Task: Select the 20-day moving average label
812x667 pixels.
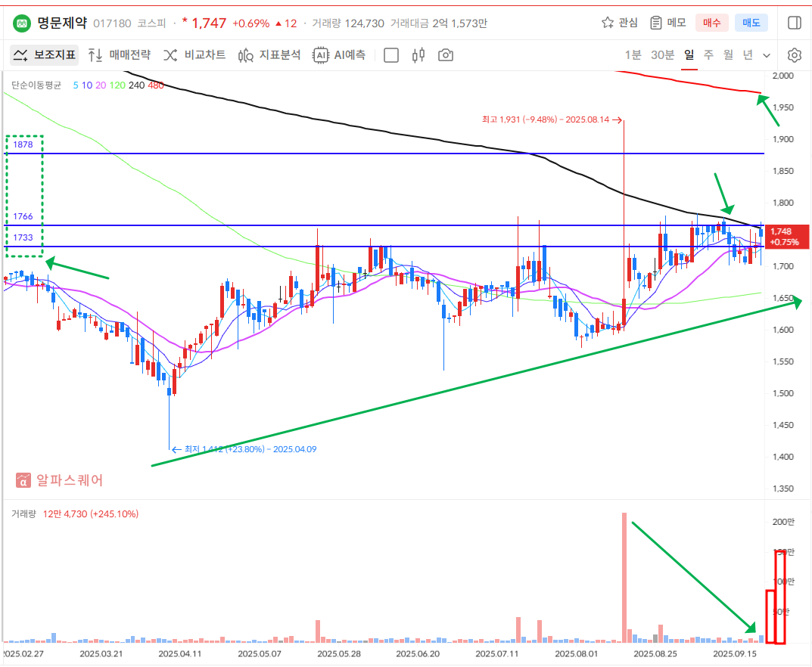Action: [101, 85]
